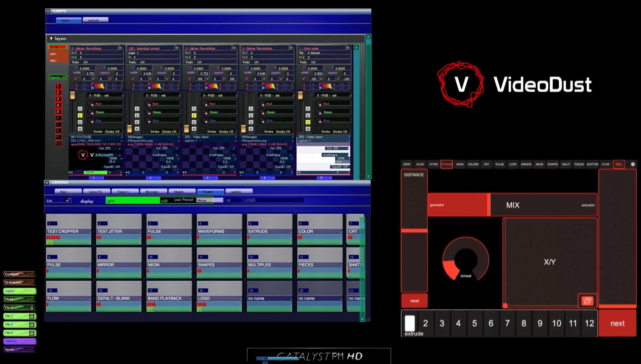Screen dimensions: 641x364
Task: Toggle Strobe Off on layer 3
Action: [x=226, y=132]
